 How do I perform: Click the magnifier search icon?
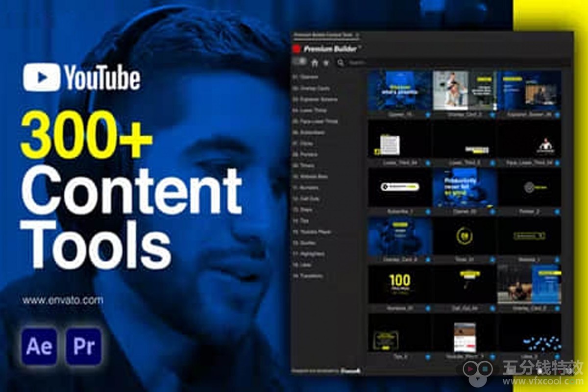click(341, 63)
